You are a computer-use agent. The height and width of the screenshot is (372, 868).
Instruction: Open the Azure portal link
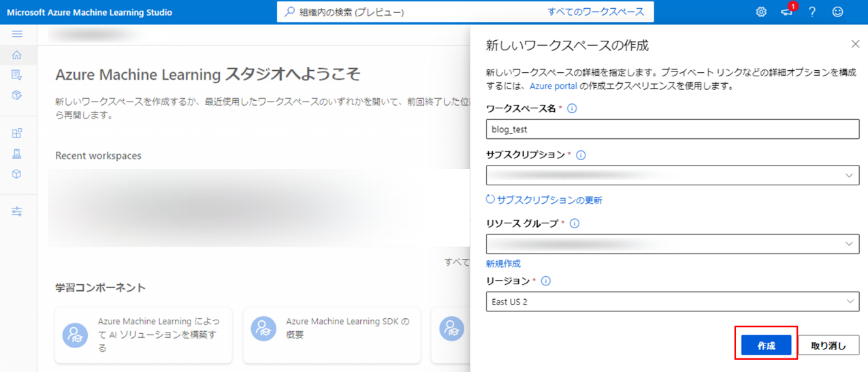tap(553, 87)
